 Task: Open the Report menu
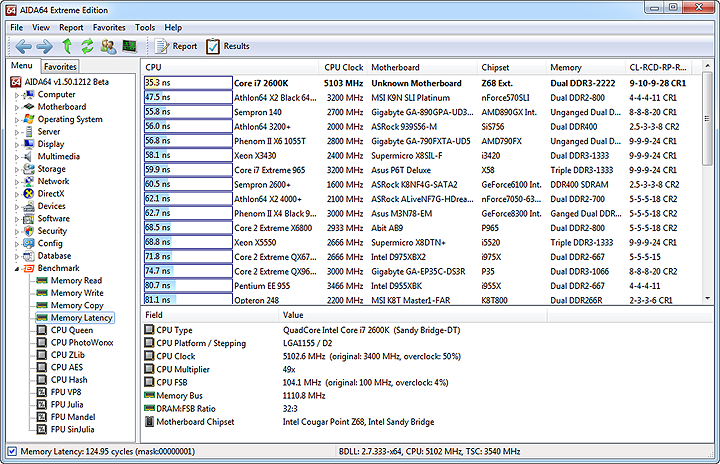pos(71,28)
